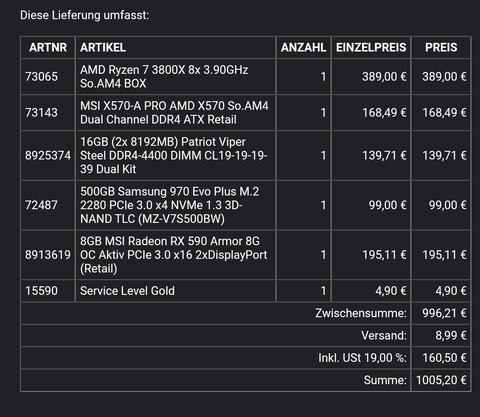Click the ARTNR column header

[x=48, y=48]
